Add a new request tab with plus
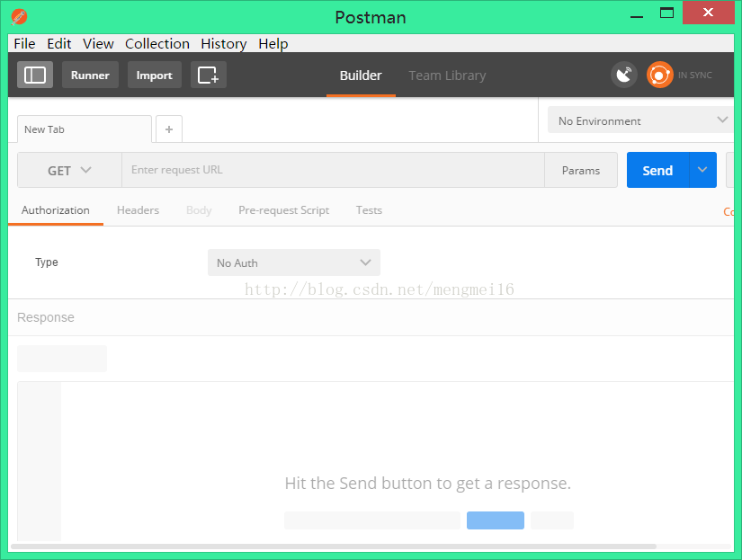Screen dimensions: 742x560 tap(169, 129)
